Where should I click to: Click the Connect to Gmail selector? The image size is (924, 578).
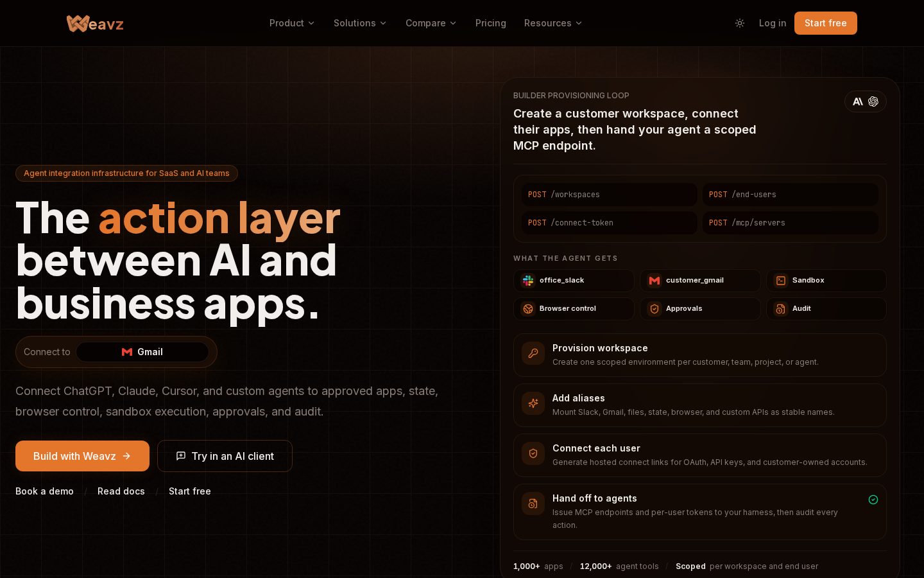(142, 352)
